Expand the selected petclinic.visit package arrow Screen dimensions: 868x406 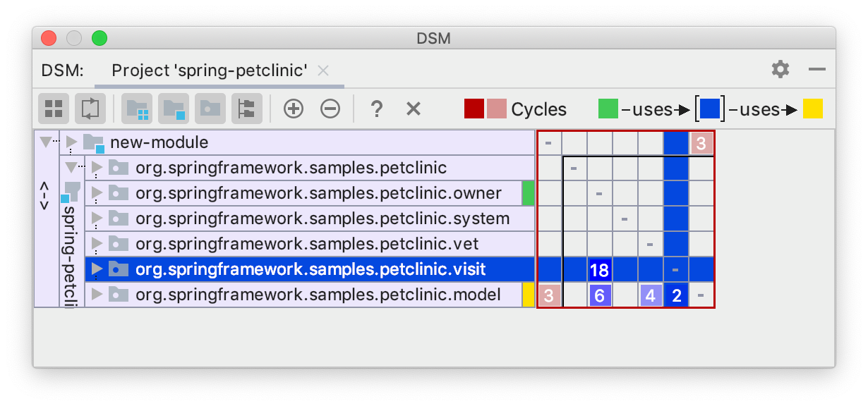97,269
